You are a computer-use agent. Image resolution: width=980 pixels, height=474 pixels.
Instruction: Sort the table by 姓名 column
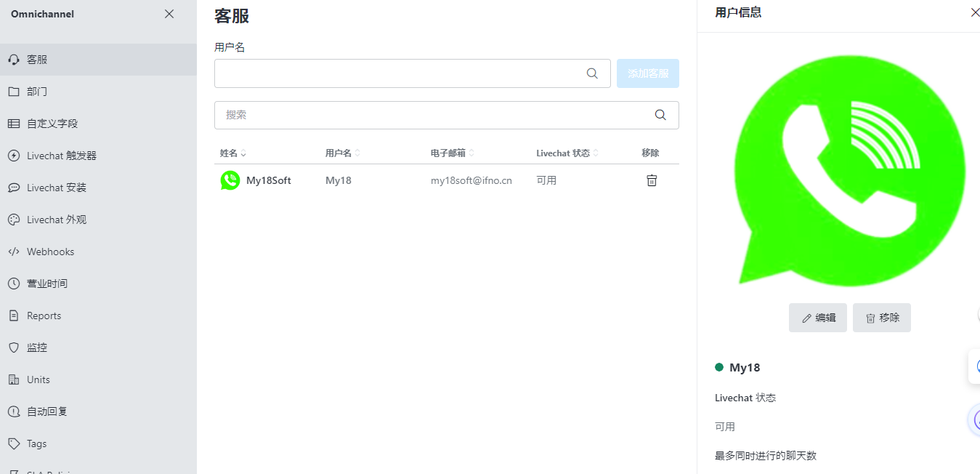coord(233,153)
